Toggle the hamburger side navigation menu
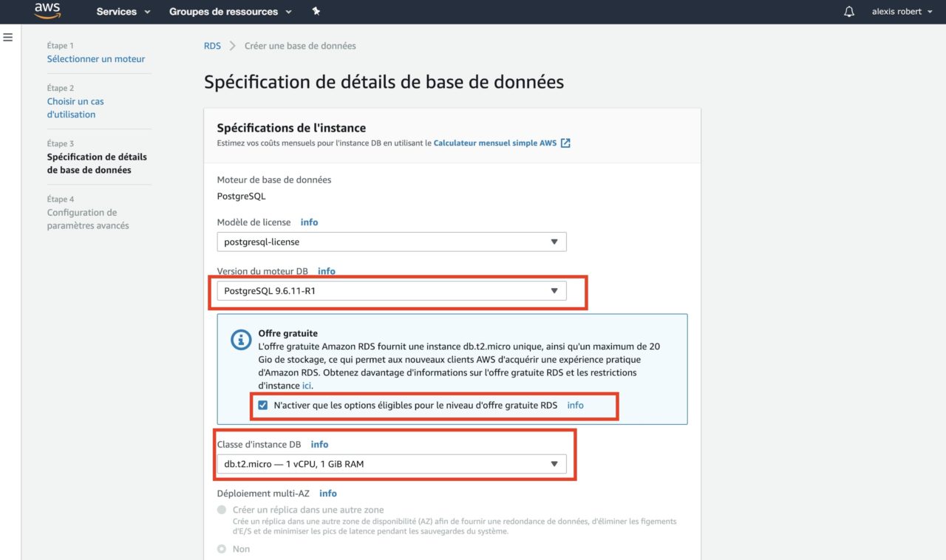Screen dimensions: 946x560 [x=8, y=36]
